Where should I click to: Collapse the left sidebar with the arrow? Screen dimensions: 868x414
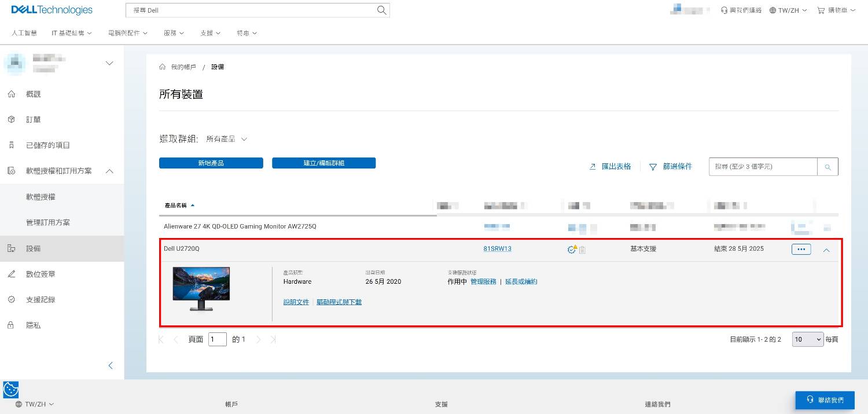[111, 365]
